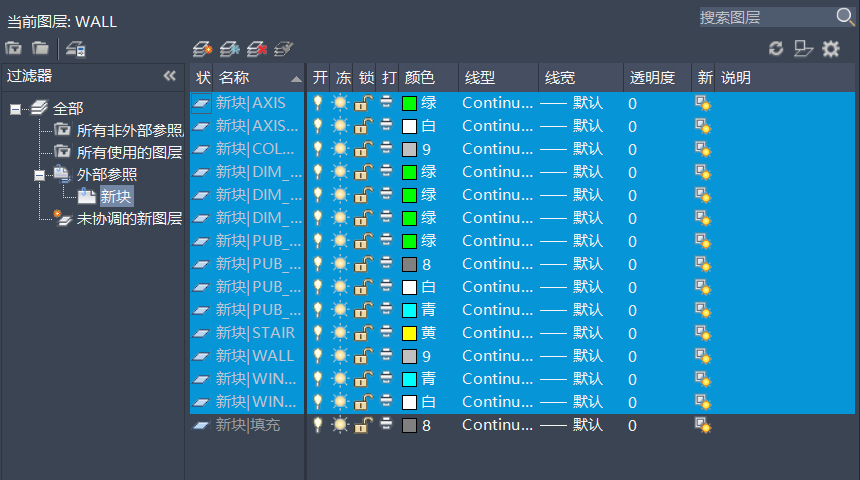Open the Layer States Manager icon

[x=76, y=48]
